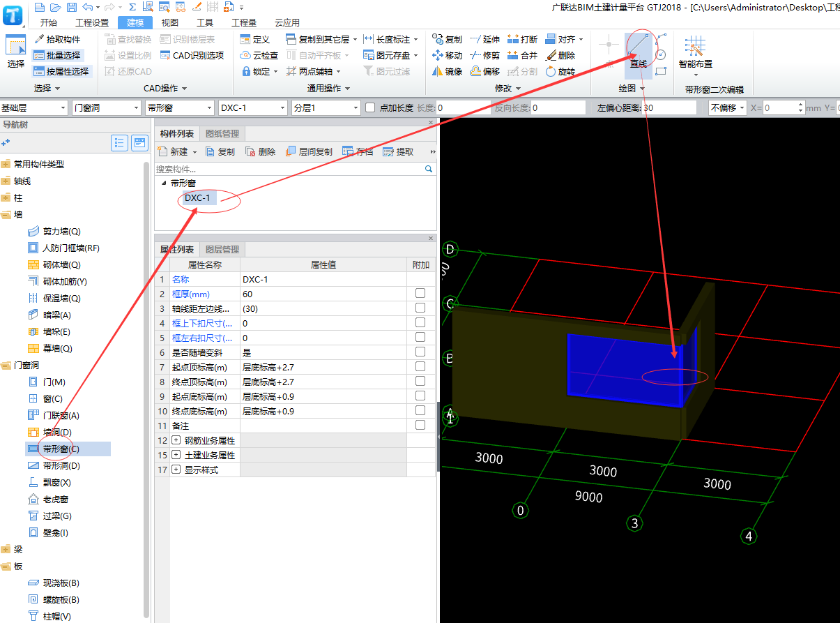Screen dimensions: 840x623
Task: Click the 复制 copy tool in 修改 group
Action: (447, 39)
